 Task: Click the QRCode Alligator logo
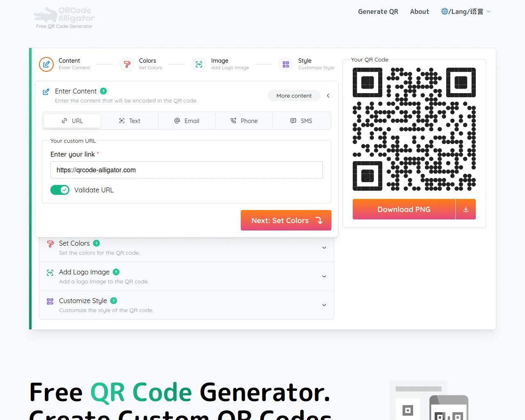point(64,15)
